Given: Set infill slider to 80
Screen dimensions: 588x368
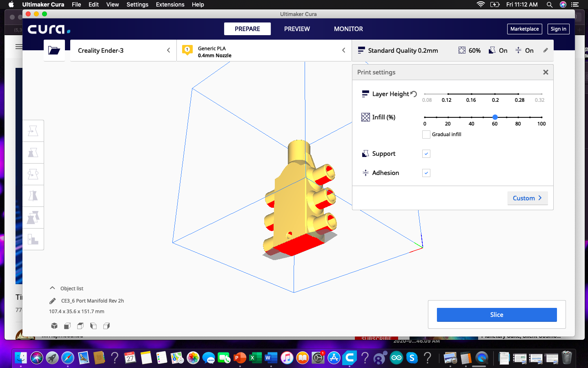Looking at the screenshot, I should click(518, 117).
